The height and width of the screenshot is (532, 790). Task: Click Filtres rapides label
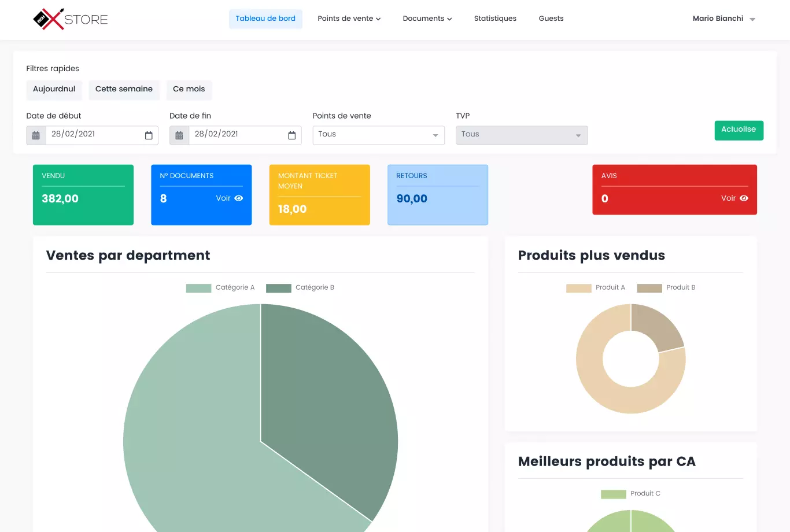click(53, 69)
